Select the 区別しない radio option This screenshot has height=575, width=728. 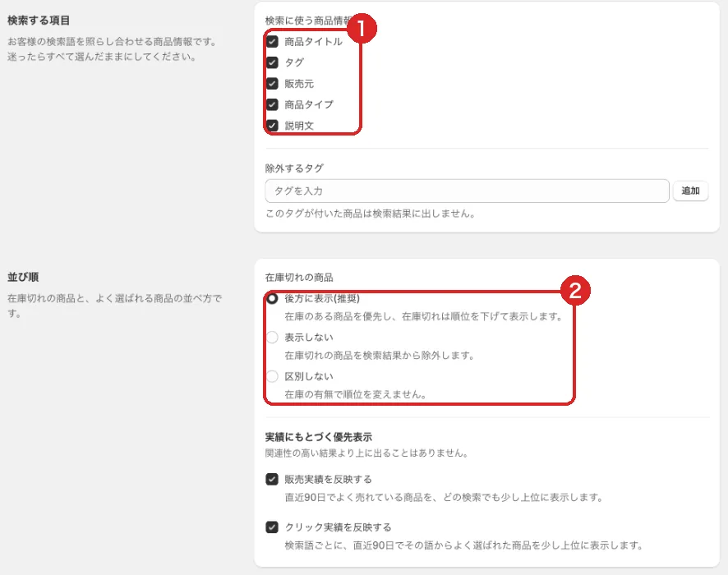(272, 376)
